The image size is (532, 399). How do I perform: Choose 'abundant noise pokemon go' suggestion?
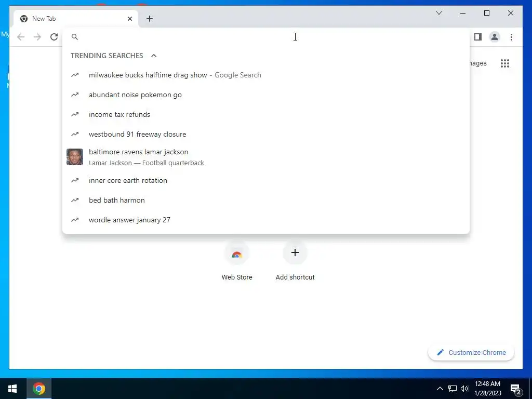266,95
